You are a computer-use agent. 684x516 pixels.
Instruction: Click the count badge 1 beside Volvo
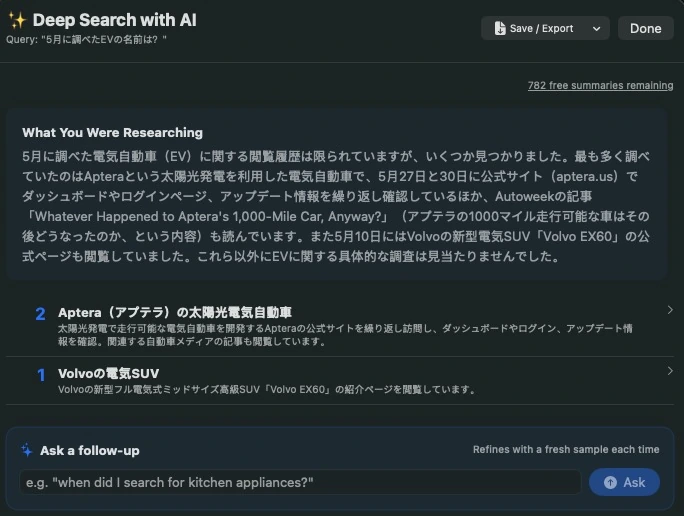click(41, 375)
